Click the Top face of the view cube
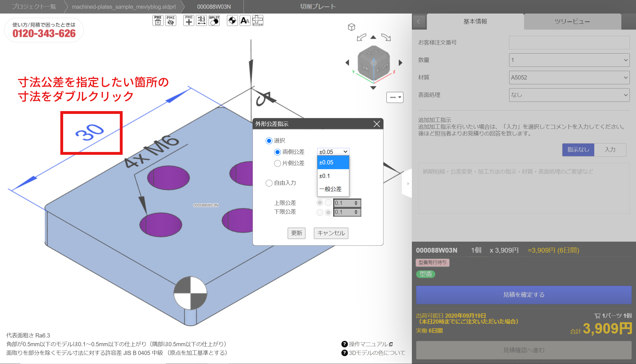This screenshot has height=364, width=636. (x=374, y=52)
